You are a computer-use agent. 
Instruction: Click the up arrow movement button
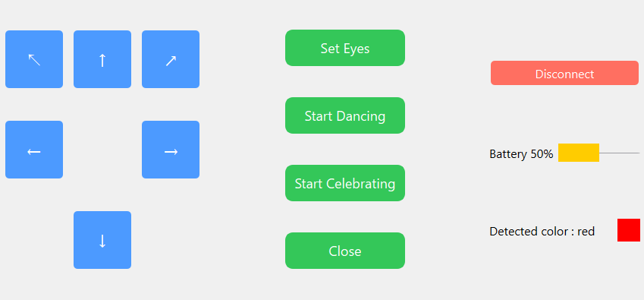(102, 59)
